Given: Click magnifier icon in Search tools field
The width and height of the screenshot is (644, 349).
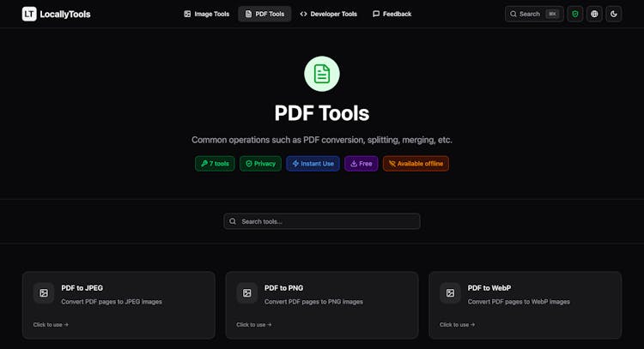Looking at the screenshot, I should tap(233, 221).
